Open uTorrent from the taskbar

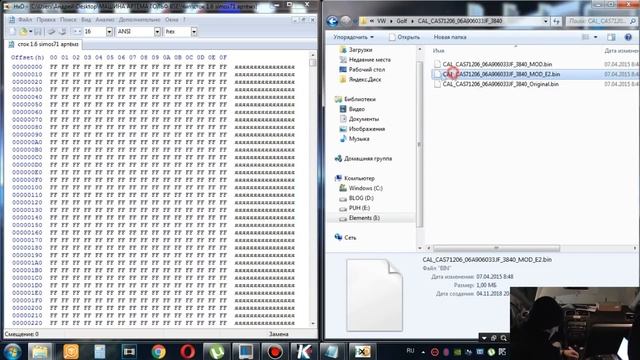217,351
